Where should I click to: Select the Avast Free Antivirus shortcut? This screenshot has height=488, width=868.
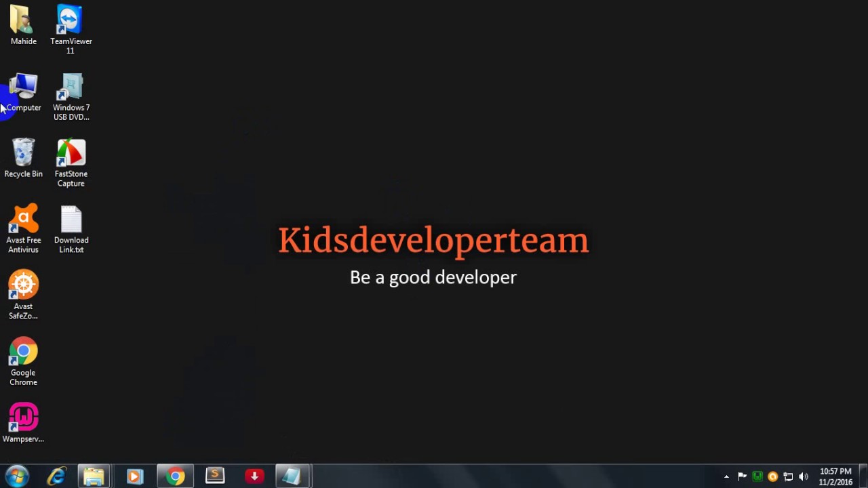[23, 229]
